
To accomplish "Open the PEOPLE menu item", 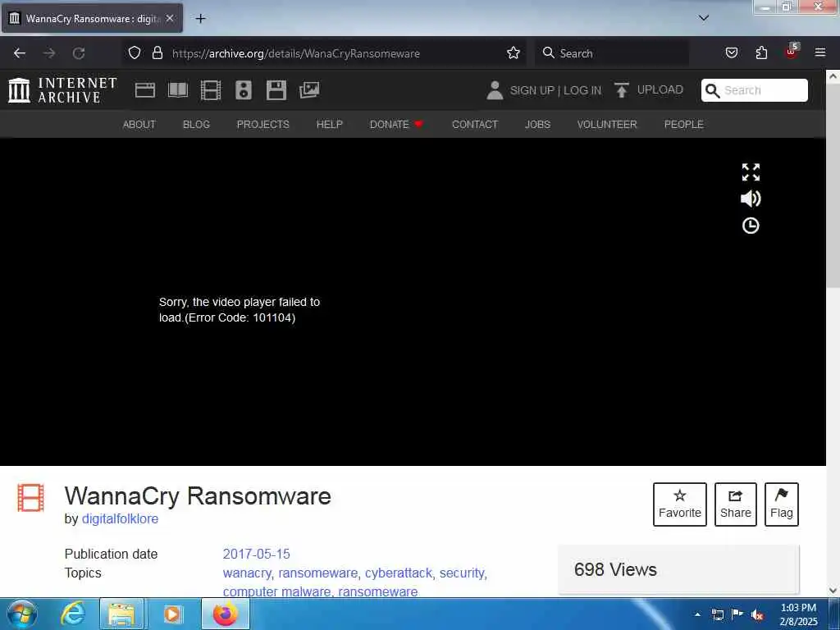I will pyautogui.click(x=683, y=125).
